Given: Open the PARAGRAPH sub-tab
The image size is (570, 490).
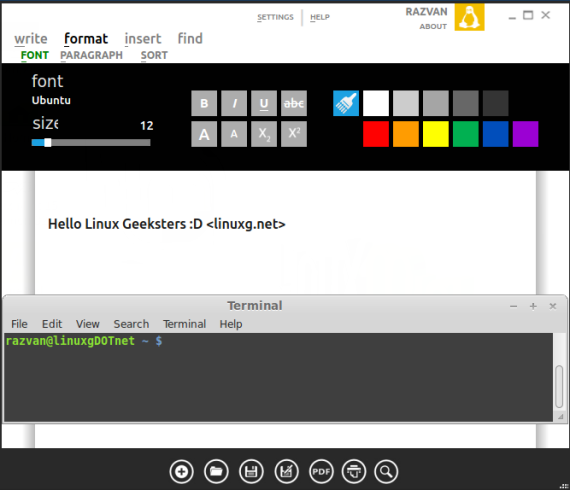Looking at the screenshot, I should click(91, 55).
